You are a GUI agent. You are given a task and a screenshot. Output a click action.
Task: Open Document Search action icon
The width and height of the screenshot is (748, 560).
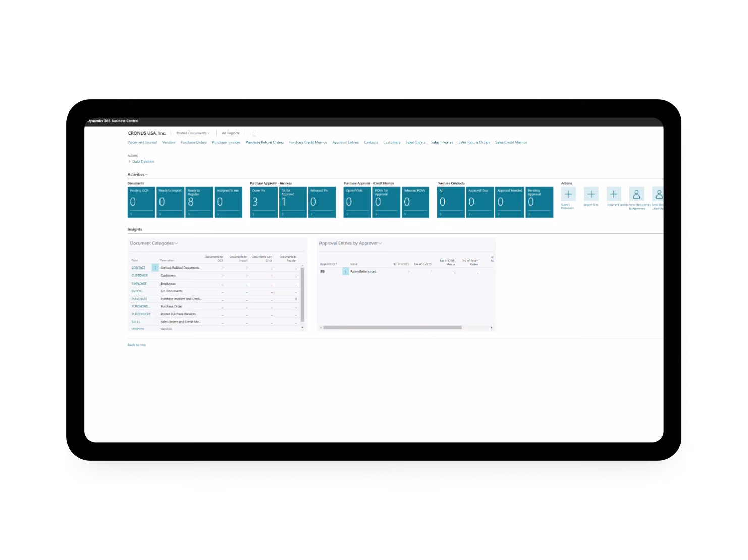[x=614, y=194]
